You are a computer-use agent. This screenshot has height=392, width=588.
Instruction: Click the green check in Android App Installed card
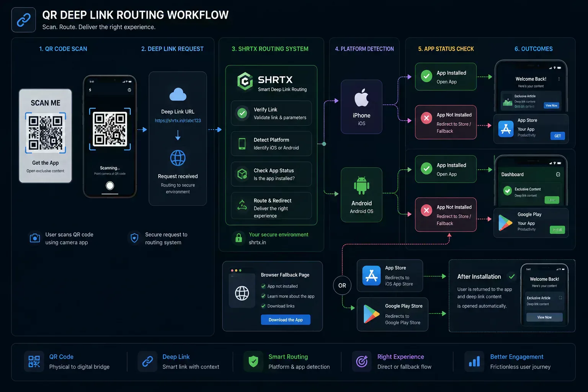(426, 168)
